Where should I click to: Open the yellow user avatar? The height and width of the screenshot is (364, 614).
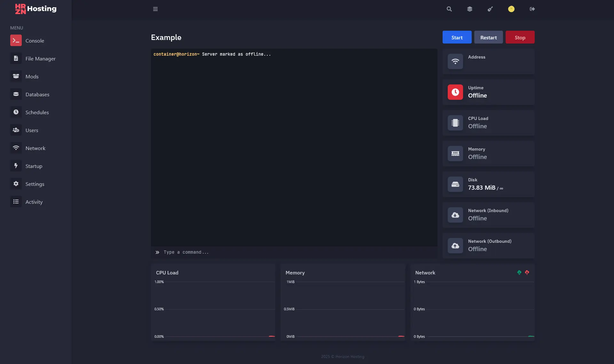[511, 9]
